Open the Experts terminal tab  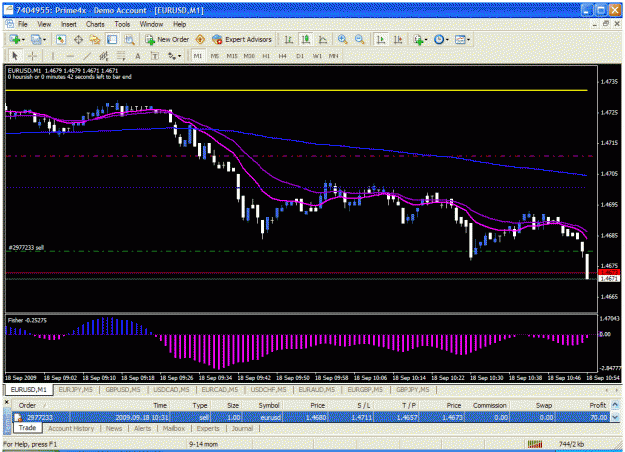(208, 428)
